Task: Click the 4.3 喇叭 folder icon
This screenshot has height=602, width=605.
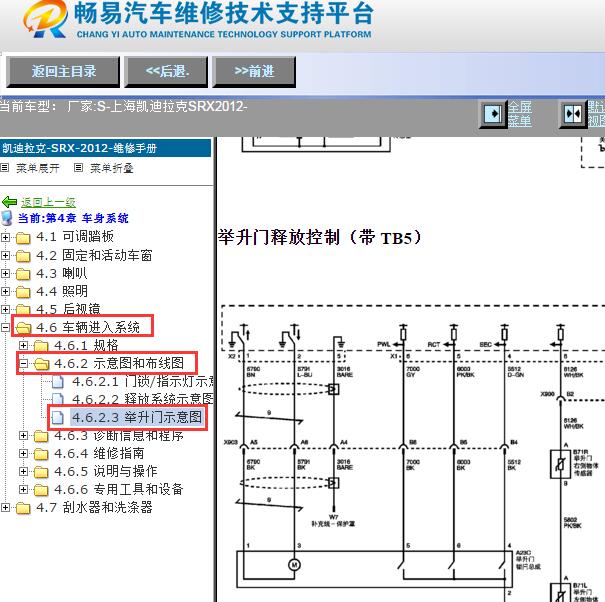Action: click(x=23, y=274)
